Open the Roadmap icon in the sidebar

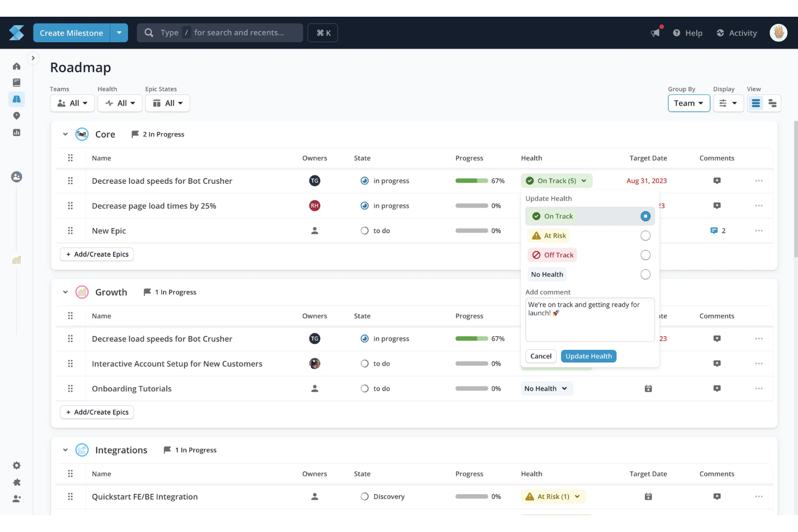tap(17, 99)
